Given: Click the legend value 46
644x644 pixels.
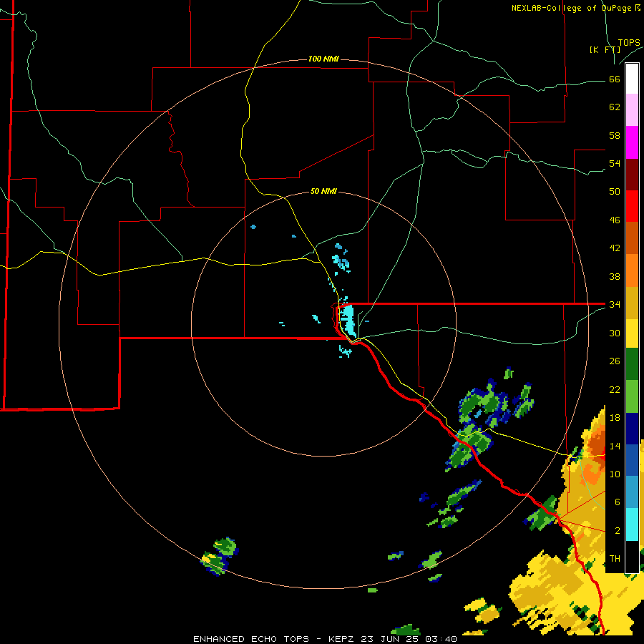Looking at the screenshot, I should [x=615, y=220].
